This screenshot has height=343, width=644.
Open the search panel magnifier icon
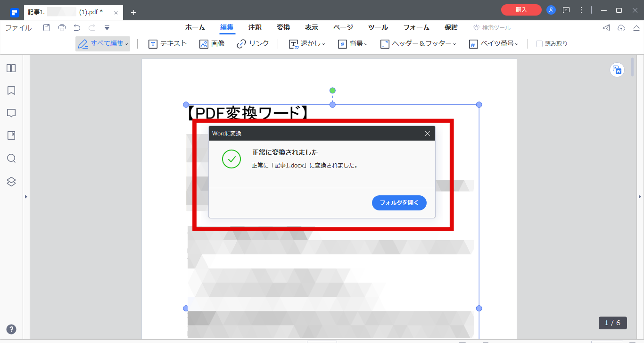click(x=11, y=159)
